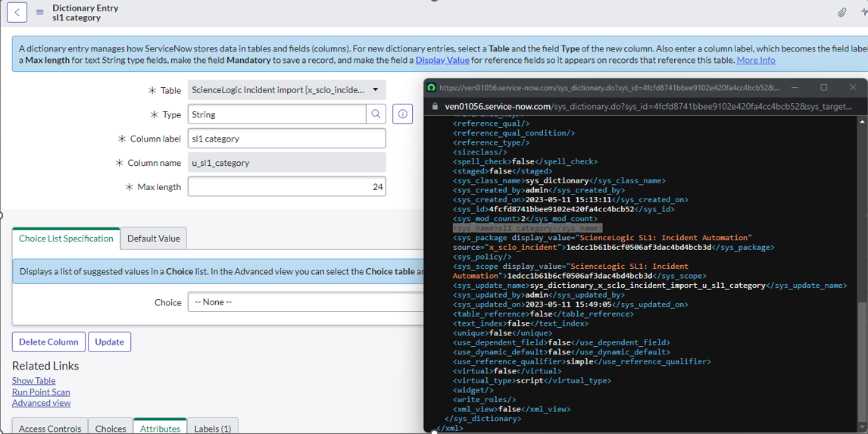Click the Type field lookup magnifier

pyautogui.click(x=376, y=114)
